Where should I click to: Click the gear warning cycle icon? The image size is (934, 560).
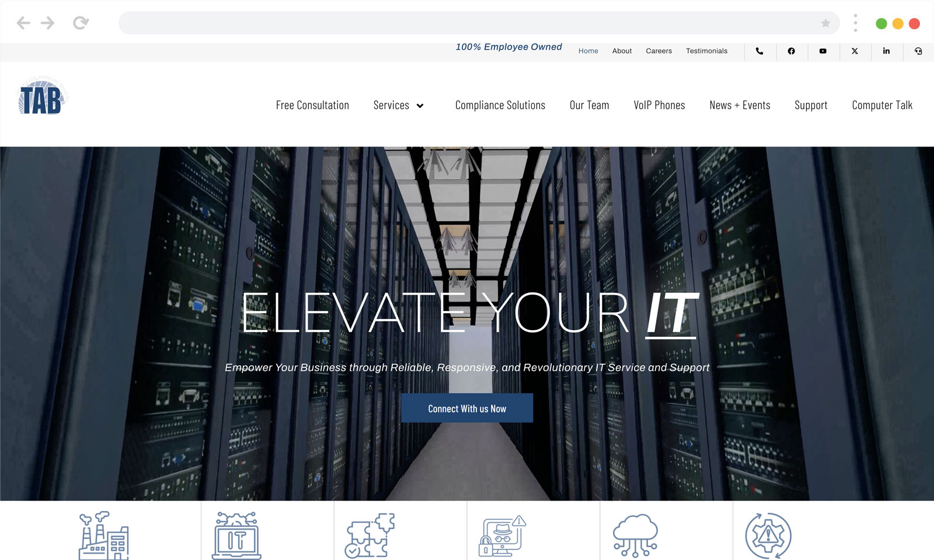click(x=768, y=535)
